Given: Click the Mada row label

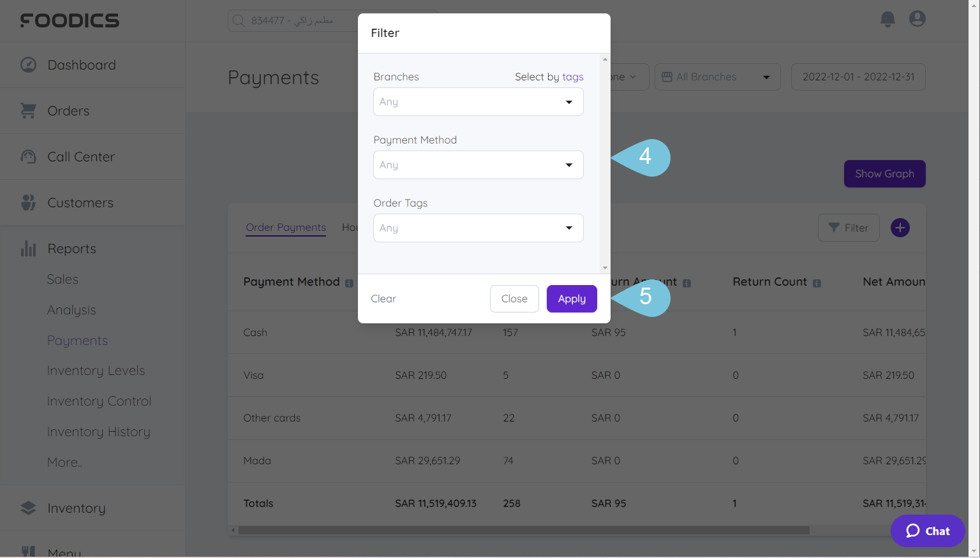Looking at the screenshot, I should click(x=257, y=461).
